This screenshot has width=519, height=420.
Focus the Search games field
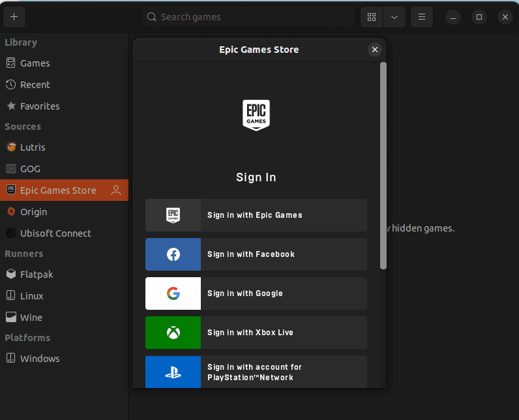click(248, 17)
